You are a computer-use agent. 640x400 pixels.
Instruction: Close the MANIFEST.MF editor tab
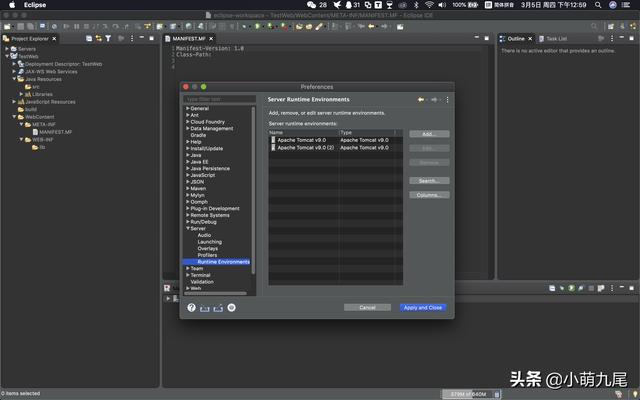(211, 39)
